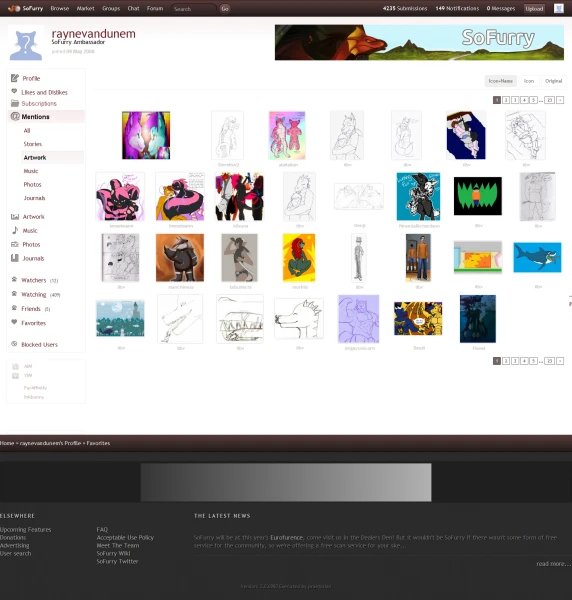The width and height of the screenshot is (572, 600).
Task: Click the search input field
Action: tap(193, 8)
